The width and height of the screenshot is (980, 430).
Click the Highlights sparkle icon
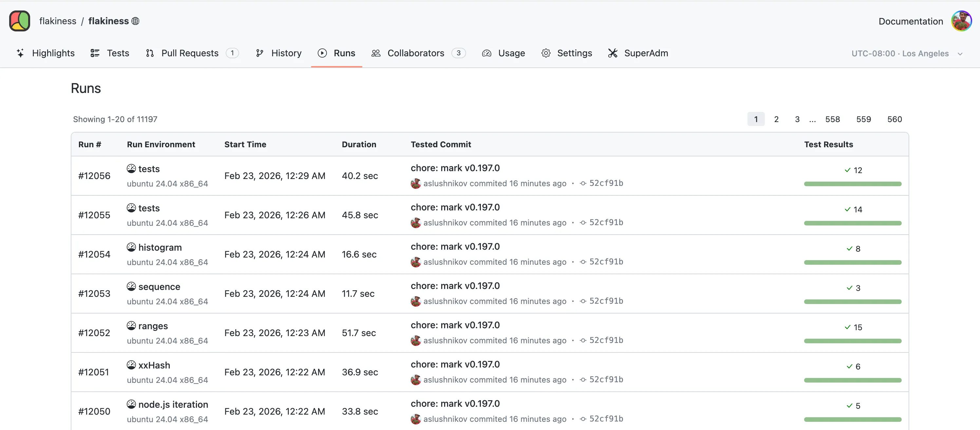[x=21, y=53]
